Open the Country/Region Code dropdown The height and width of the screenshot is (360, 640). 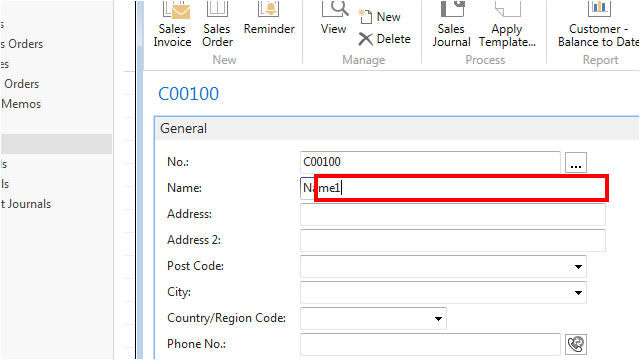[438, 319]
